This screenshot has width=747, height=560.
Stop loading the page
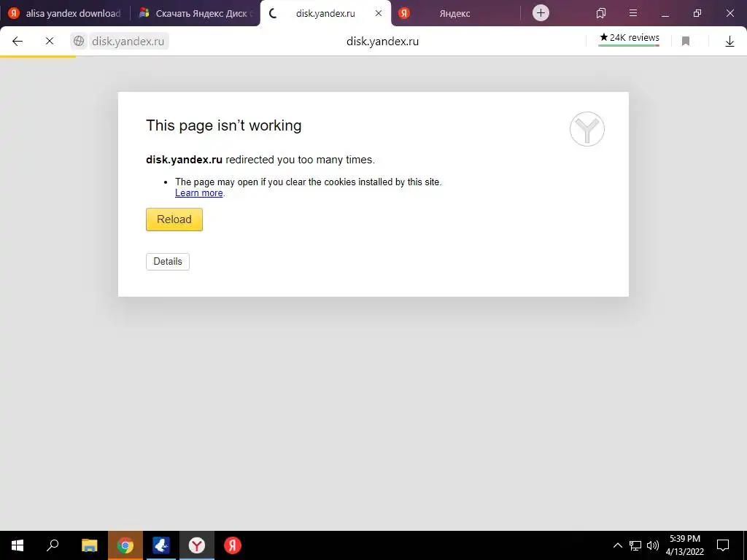50,41
